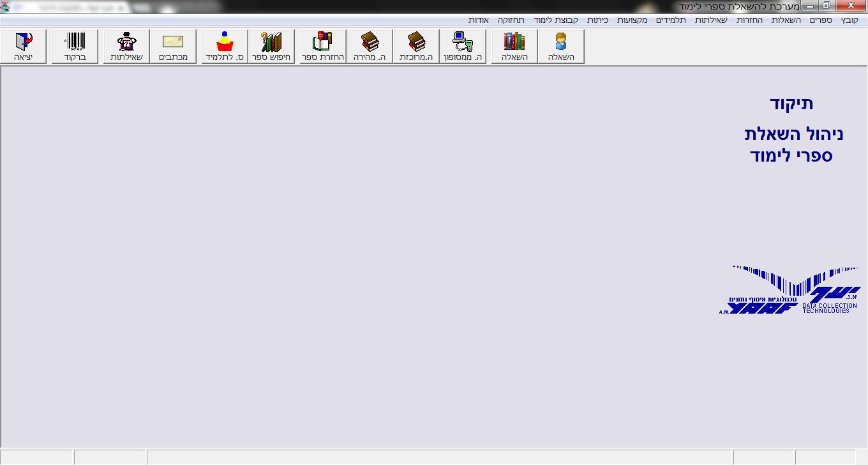Click החזרת ספר return book icon

(x=323, y=47)
